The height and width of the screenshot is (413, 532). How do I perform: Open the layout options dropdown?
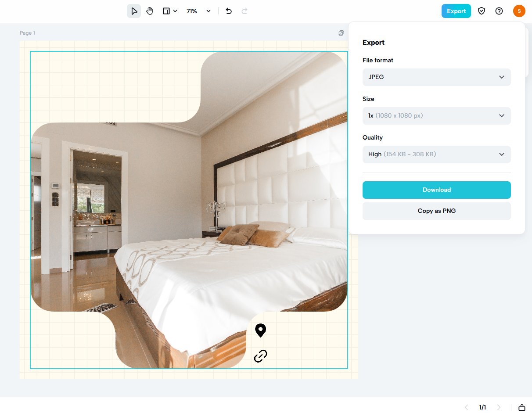point(169,11)
